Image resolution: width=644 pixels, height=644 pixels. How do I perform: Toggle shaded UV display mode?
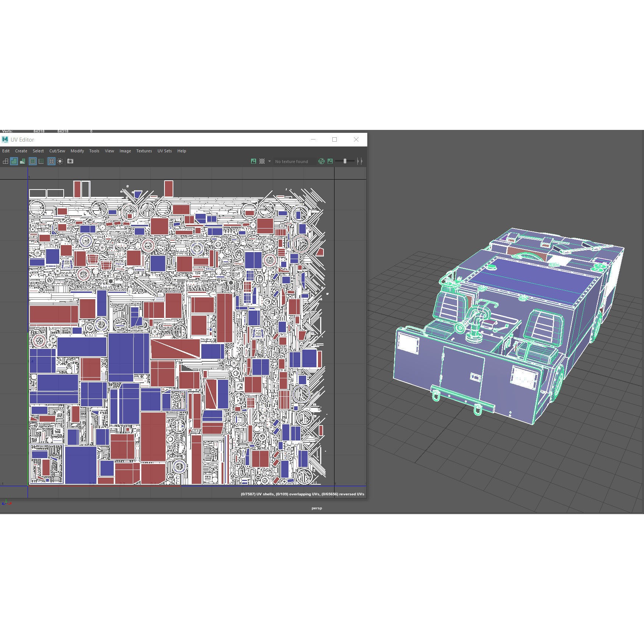tap(14, 161)
